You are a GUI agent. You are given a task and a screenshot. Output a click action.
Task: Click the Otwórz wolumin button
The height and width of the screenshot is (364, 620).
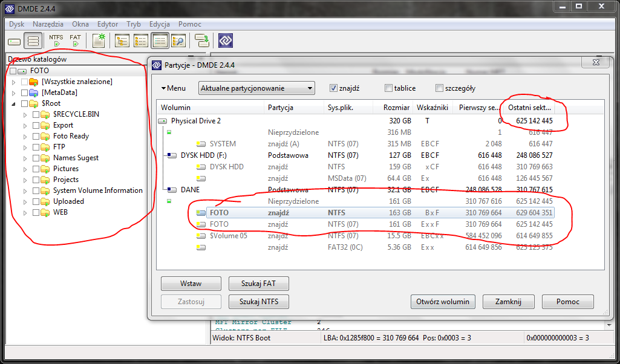(443, 302)
